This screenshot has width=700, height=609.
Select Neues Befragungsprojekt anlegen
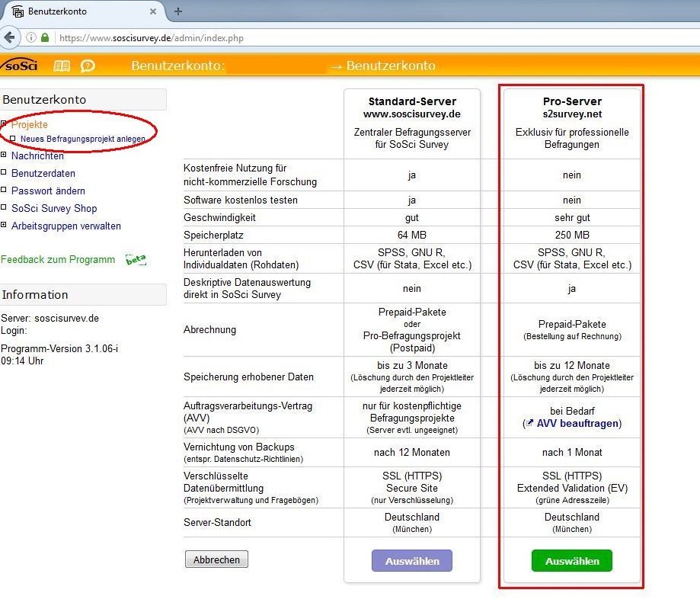coord(82,139)
